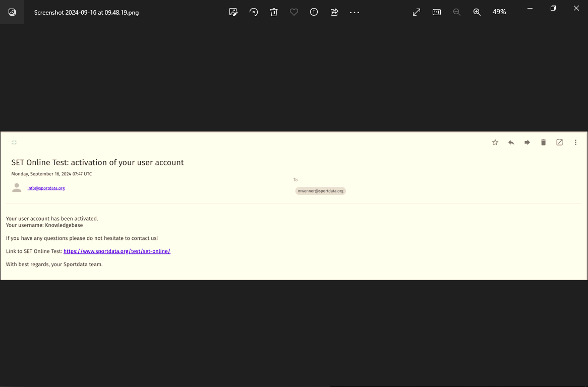588x387 pixels.
Task: Click the 49% zoom level indicator
Action: (499, 12)
